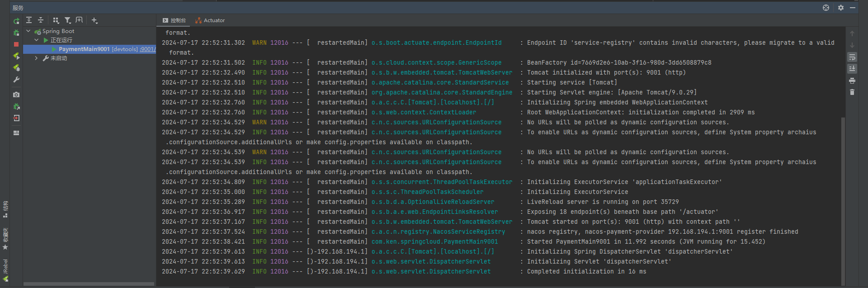Click o.s.boot.actuate.endpoint.EndpointId logger name
The height and width of the screenshot is (288, 868).
click(436, 42)
